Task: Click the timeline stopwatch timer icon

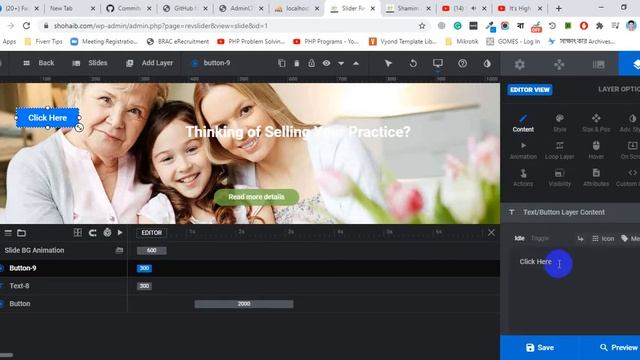Action: tap(107, 233)
